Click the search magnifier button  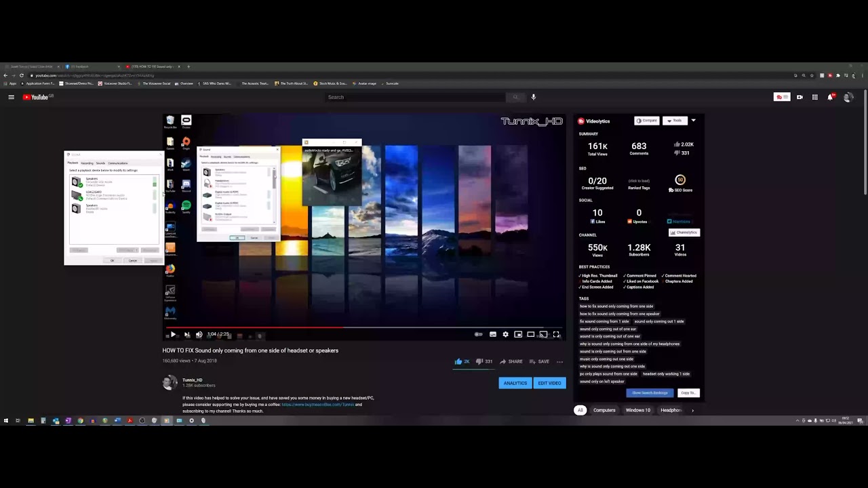tap(515, 97)
